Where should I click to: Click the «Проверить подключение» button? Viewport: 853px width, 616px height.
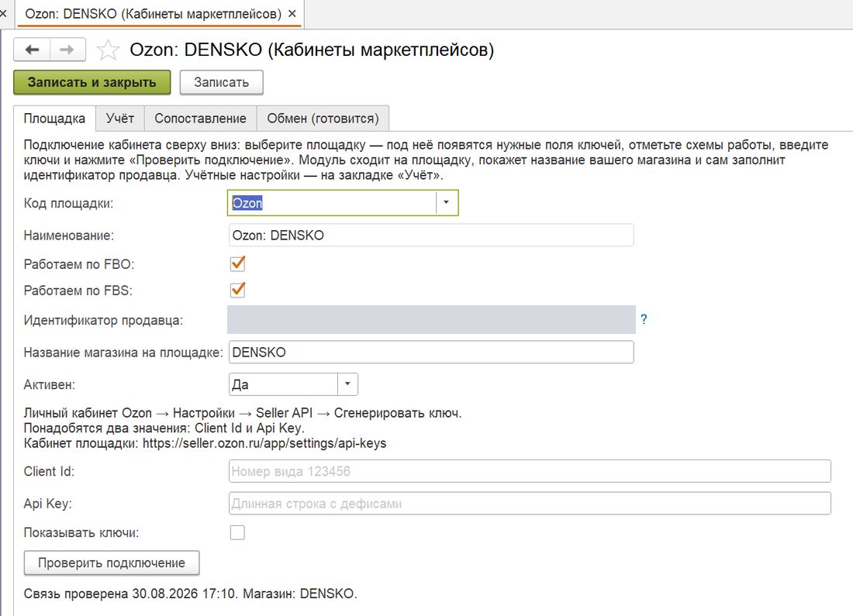112,563
